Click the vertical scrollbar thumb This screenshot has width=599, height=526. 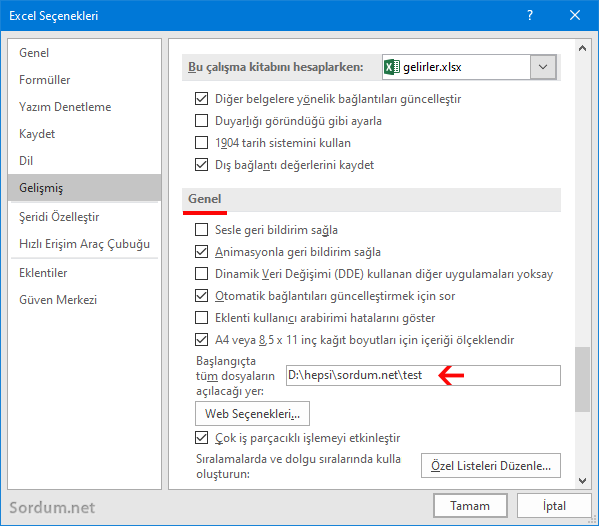click(x=582, y=379)
